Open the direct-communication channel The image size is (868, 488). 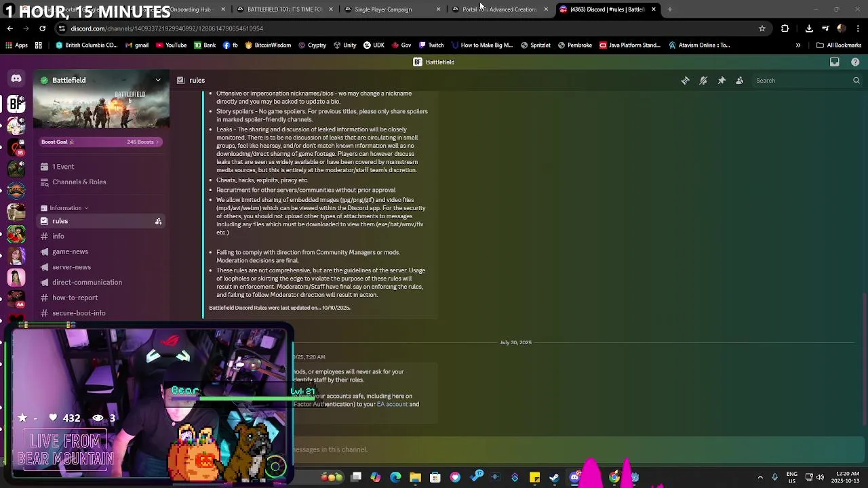click(100, 283)
